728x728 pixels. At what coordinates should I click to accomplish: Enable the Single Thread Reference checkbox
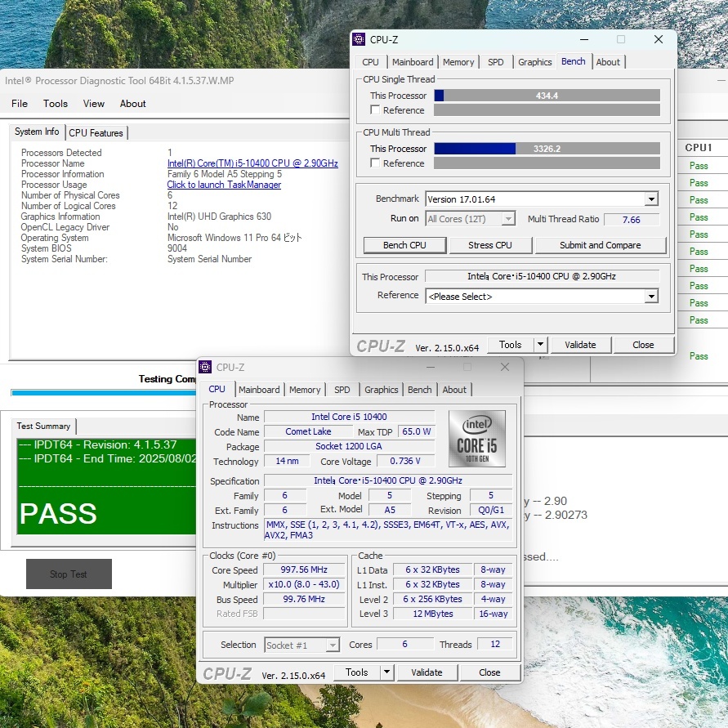[375, 110]
